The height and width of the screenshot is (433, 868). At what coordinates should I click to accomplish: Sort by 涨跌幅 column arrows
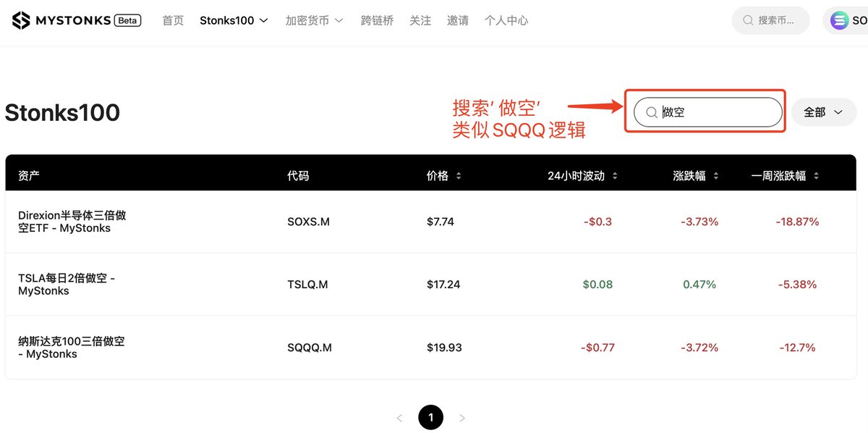pyautogui.click(x=715, y=176)
